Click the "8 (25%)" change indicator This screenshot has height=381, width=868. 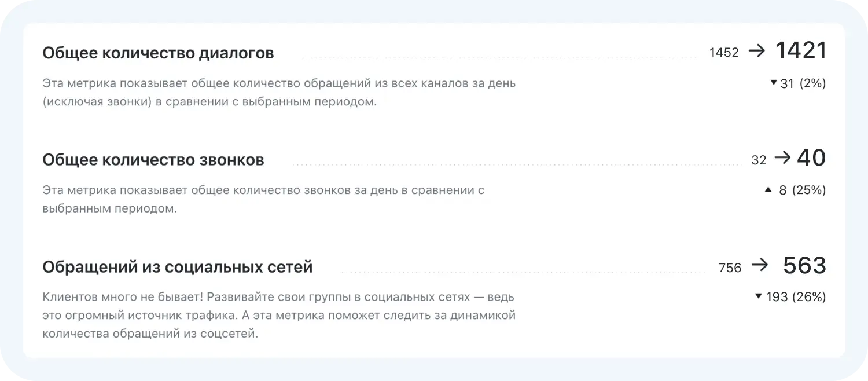tap(802, 190)
